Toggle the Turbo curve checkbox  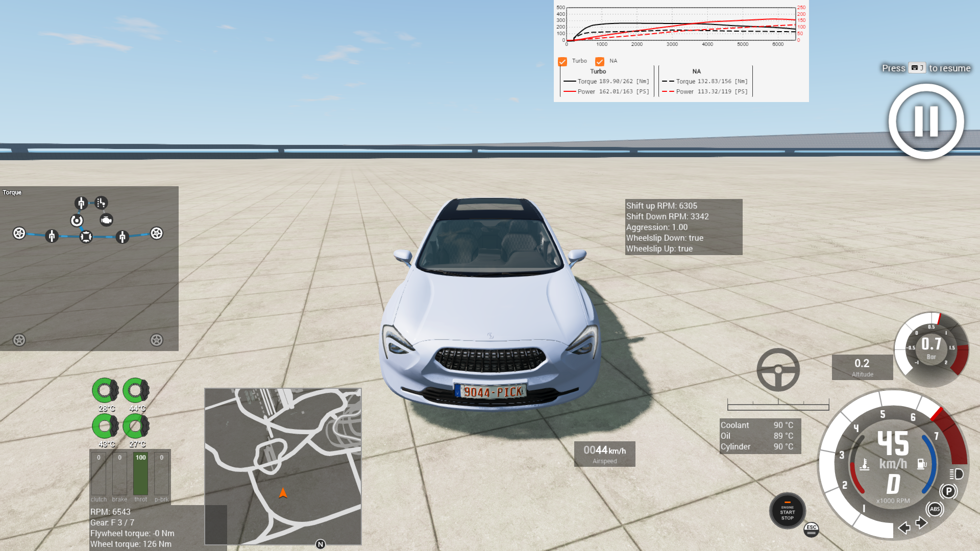pyautogui.click(x=562, y=61)
